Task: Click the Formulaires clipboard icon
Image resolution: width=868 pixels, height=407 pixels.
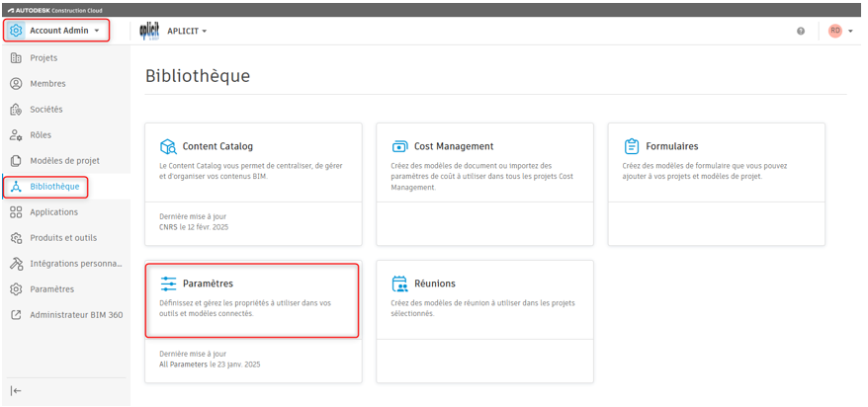Action: tap(632, 146)
